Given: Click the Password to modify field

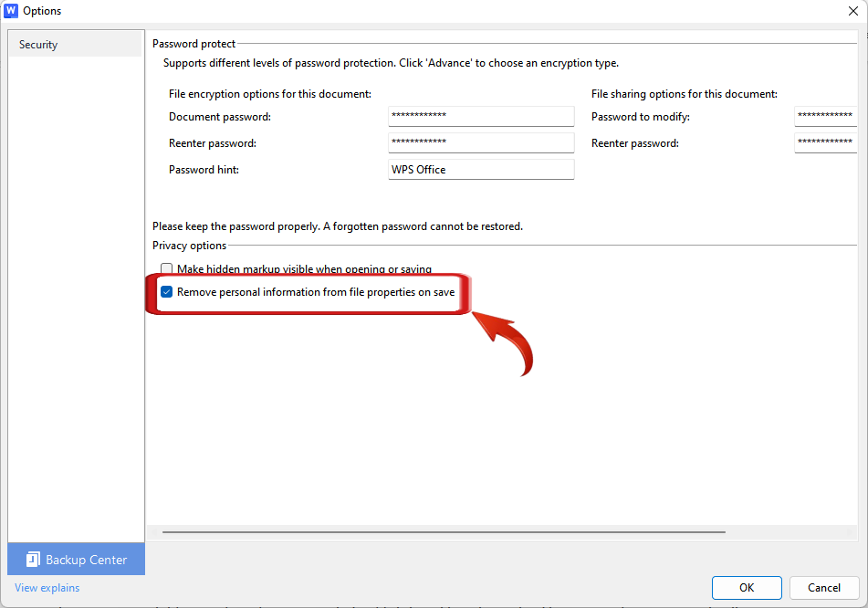Looking at the screenshot, I should click(825, 116).
